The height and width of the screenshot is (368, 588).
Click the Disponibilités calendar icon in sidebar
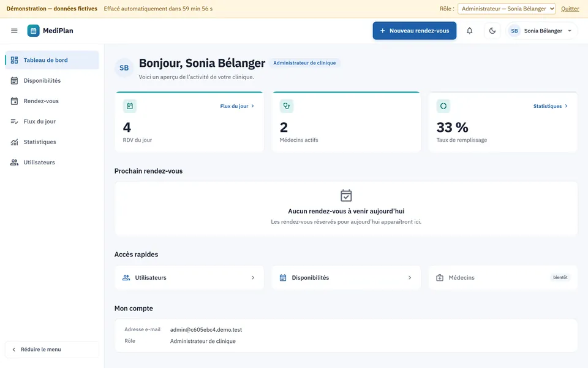click(x=14, y=80)
